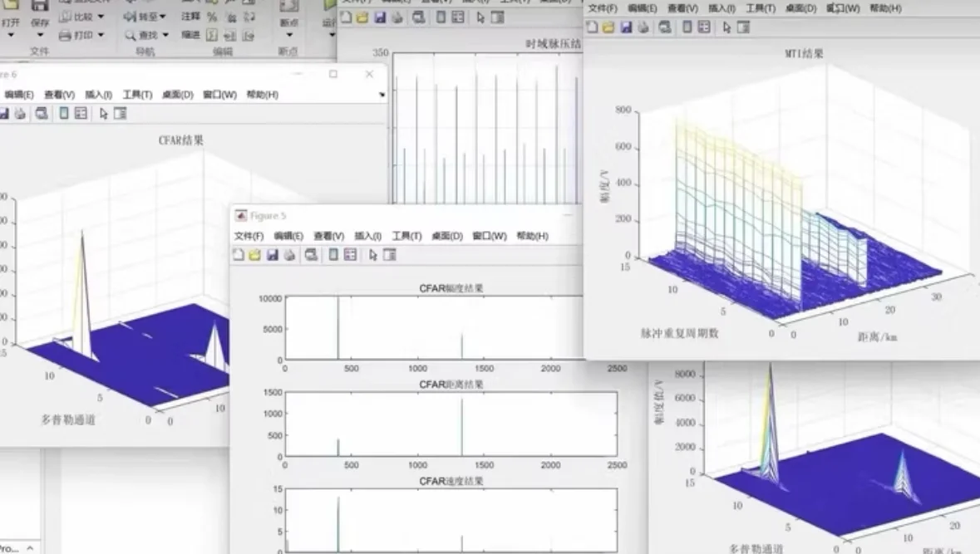Viewport: 980px width, 554px height.
Task: Expand 打印 dropdown in MATLAB editor ribbon
Action: (x=101, y=36)
